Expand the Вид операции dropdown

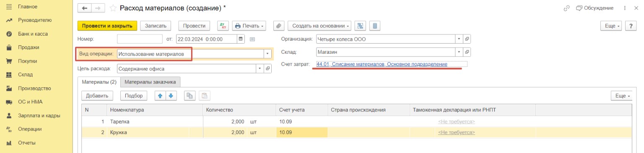[x=267, y=54]
